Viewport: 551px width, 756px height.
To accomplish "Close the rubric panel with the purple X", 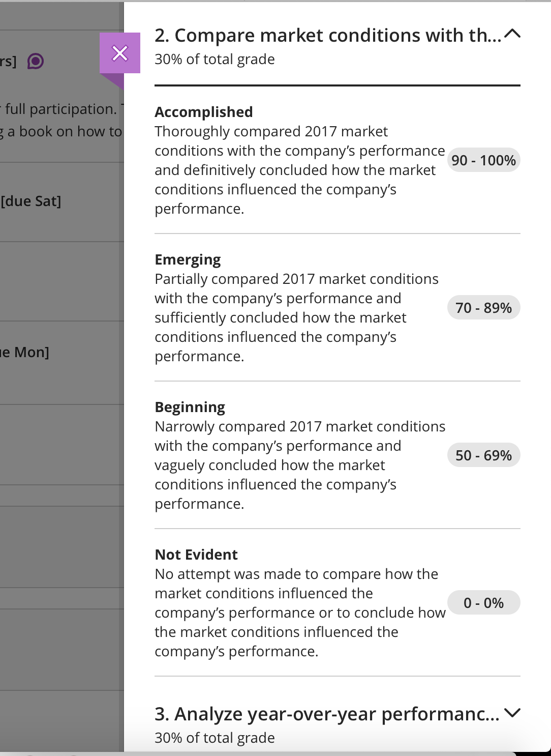I will [120, 53].
